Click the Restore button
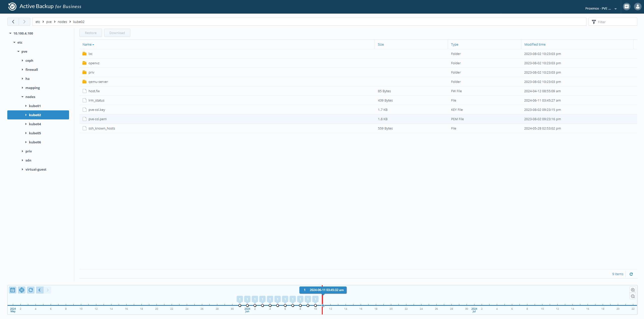Screen dimensions: 644x319 click(91, 33)
